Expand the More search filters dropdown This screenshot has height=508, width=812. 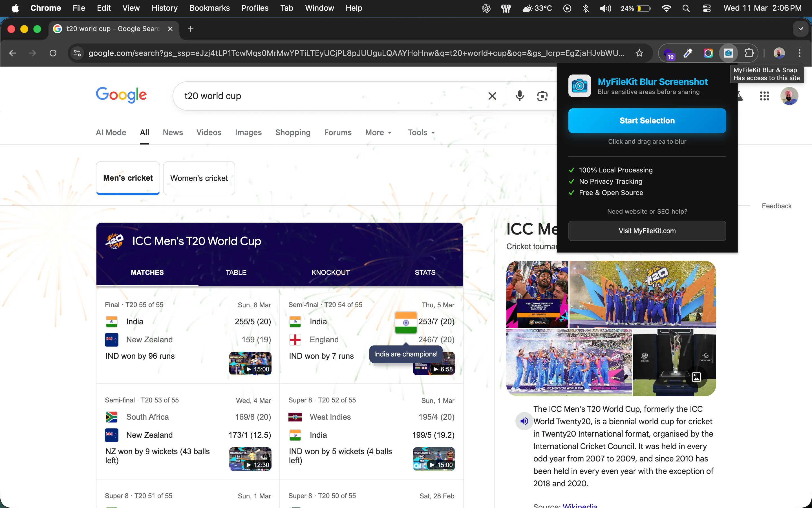(x=378, y=132)
